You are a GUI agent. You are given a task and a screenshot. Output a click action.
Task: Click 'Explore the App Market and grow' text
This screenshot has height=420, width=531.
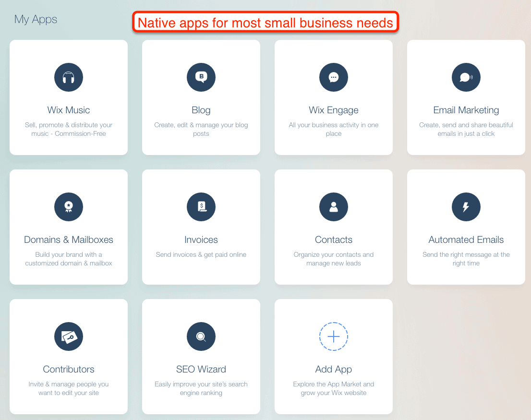[334, 388]
